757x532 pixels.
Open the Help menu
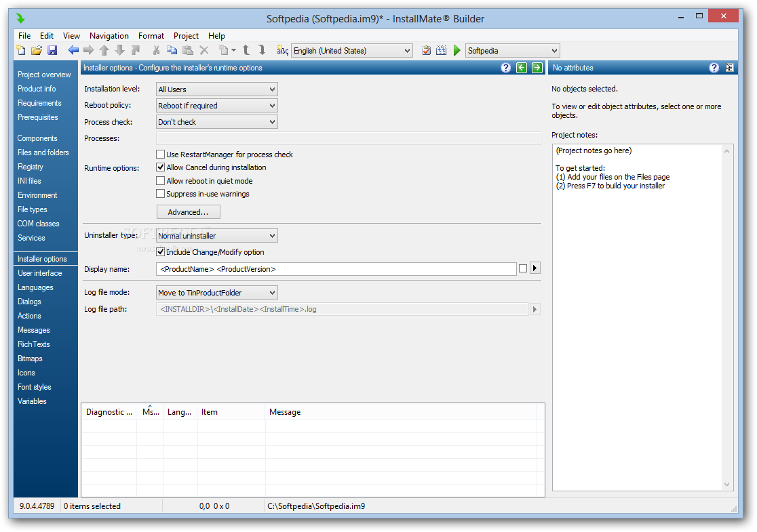point(216,36)
